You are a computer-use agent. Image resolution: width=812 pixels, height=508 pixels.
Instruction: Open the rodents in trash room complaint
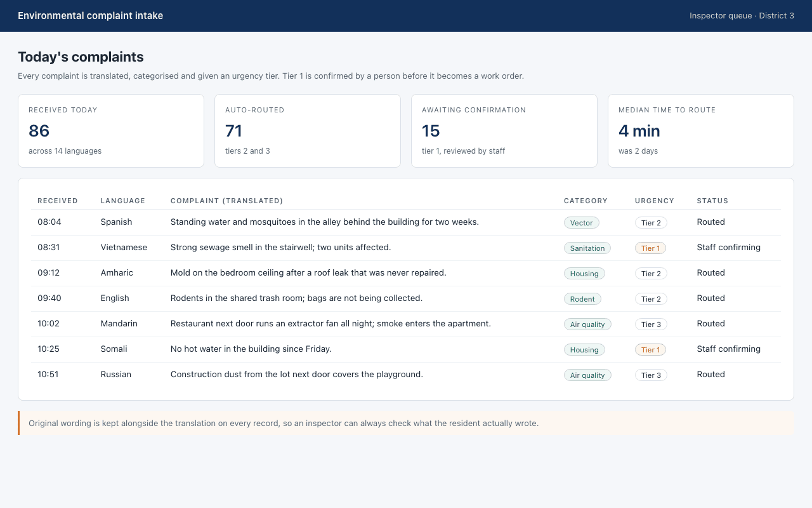296,298
